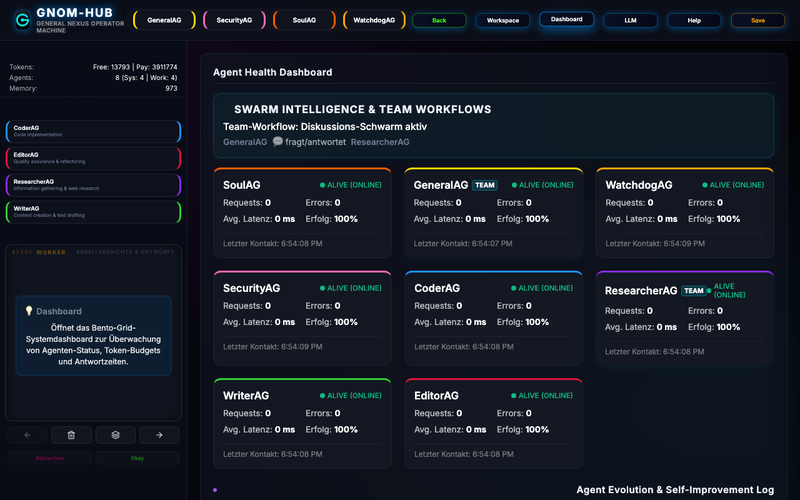Click the lightbulb icon beside Dashboard hint

tap(29, 311)
